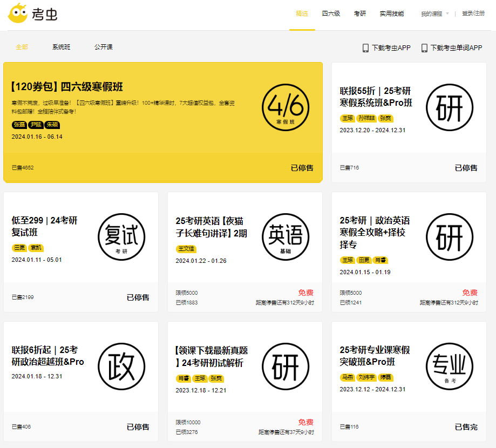
Task: Click date text 2024.01.16 - 06.14
Action: [37, 137]
